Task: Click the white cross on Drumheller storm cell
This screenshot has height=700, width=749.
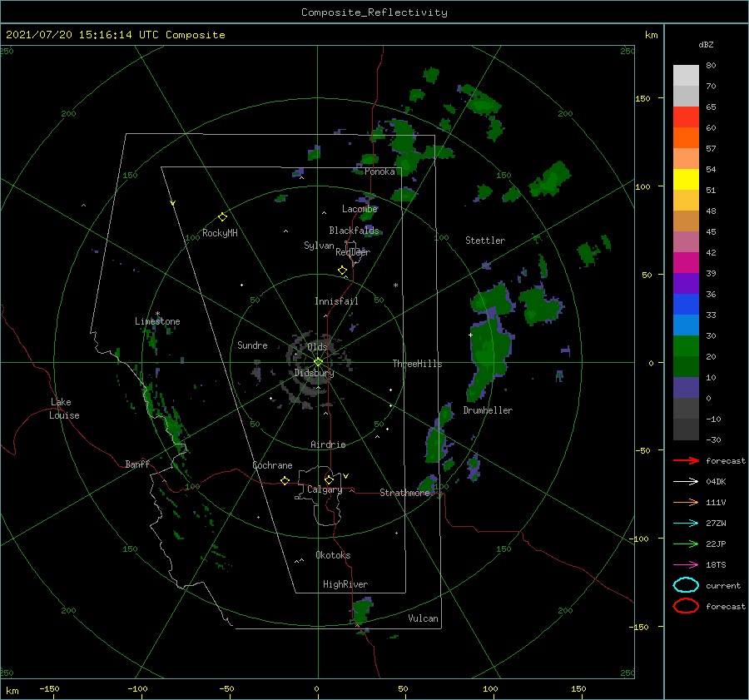Action: tap(470, 335)
